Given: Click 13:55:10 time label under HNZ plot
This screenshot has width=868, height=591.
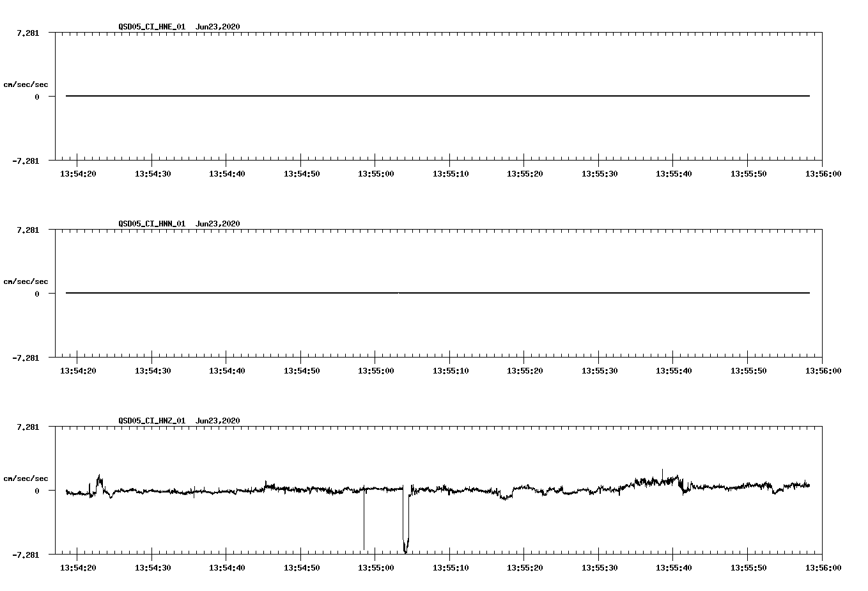Looking at the screenshot, I should [450, 567].
